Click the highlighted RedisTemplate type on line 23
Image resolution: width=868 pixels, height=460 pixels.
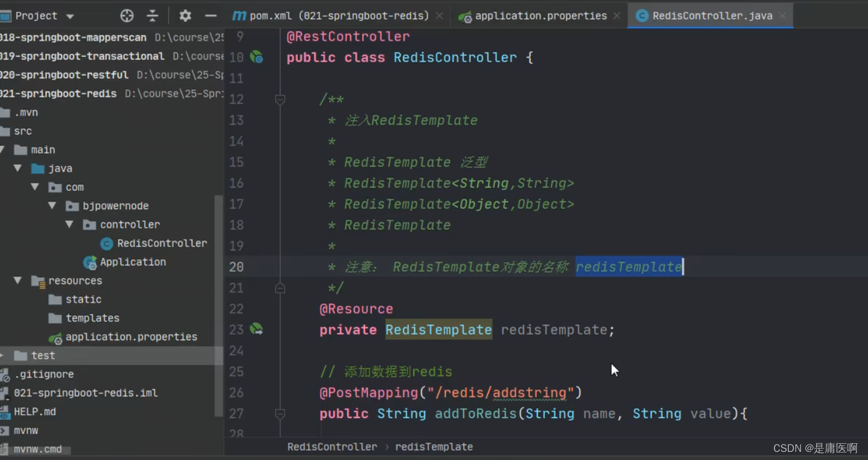tap(439, 330)
